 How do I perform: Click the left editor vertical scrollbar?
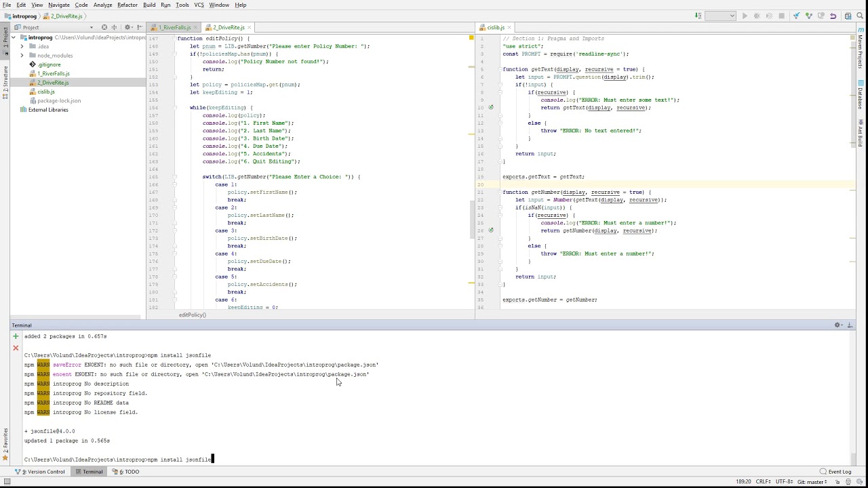point(472,219)
